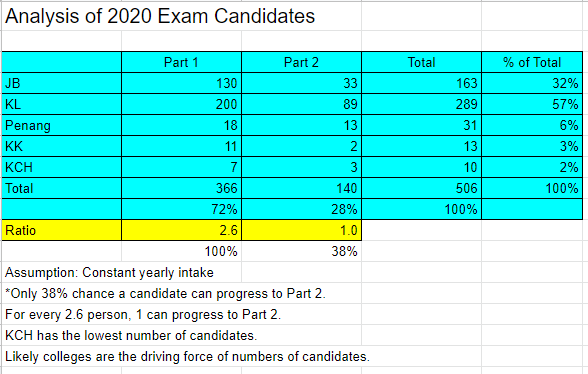The height and width of the screenshot is (374, 588).
Task: Select the note about colleges driving force
Action: 187,356
